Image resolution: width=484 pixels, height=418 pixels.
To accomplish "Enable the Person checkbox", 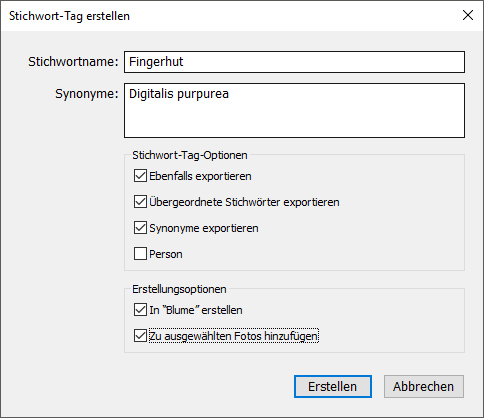I will tap(140, 254).
